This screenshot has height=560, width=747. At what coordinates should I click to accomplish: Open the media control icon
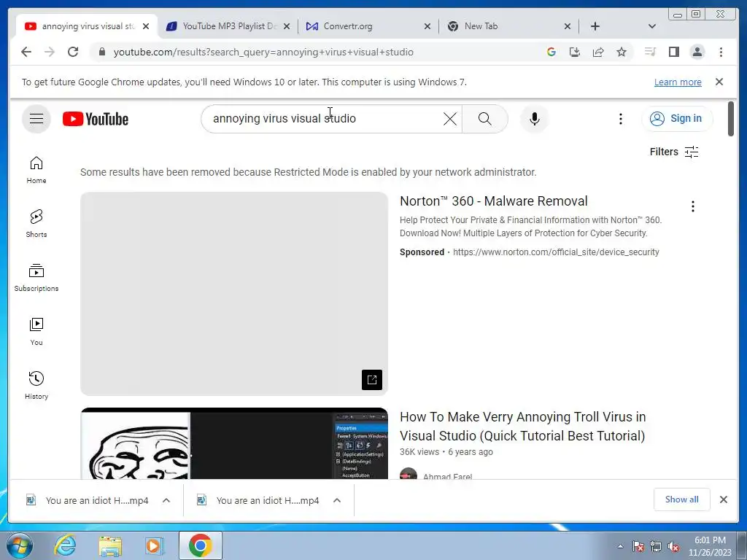[x=650, y=52]
